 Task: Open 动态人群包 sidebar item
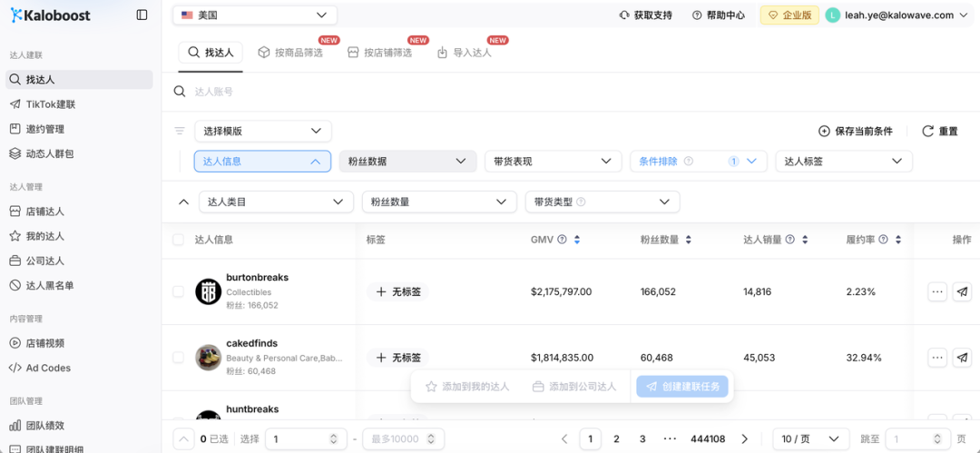(79, 153)
